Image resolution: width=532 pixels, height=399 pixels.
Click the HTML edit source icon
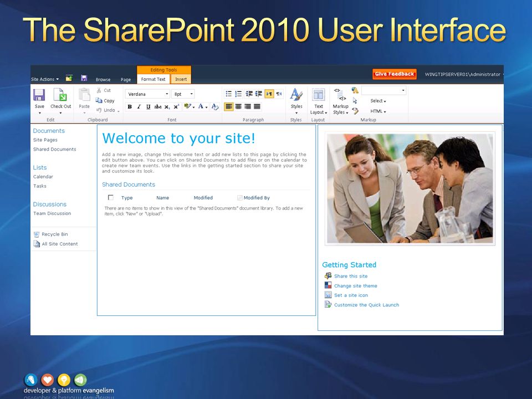355,111
